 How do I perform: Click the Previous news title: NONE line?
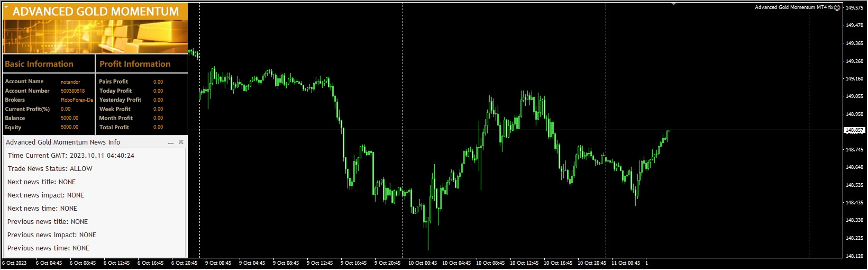[x=48, y=222]
